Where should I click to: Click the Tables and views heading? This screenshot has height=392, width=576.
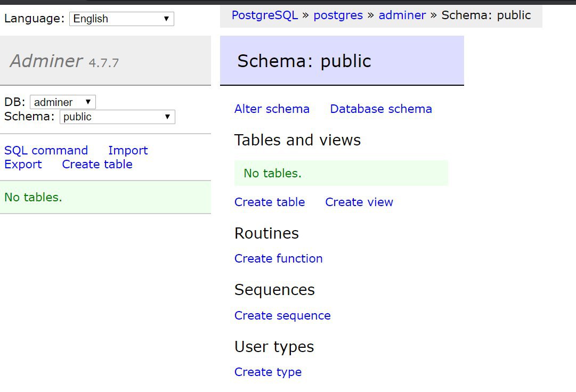(297, 140)
